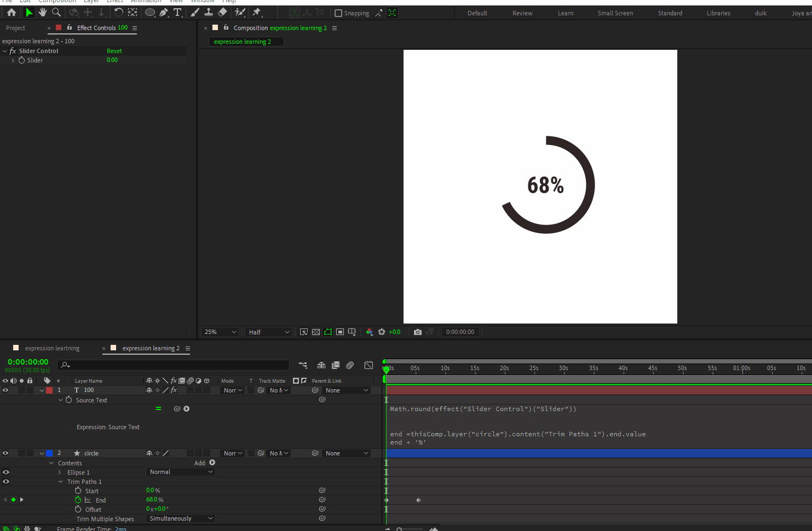Switch to the Project panel tab

15,28
